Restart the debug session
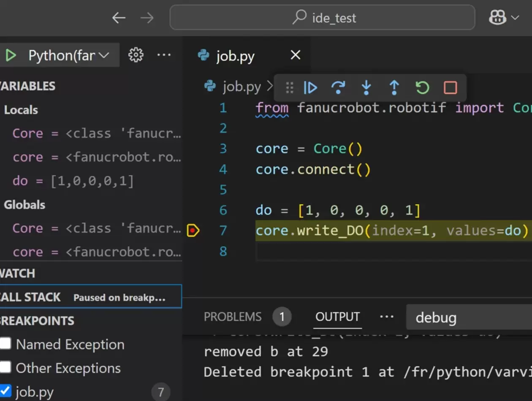This screenshot has height=401, width=532. pos(422,87)
